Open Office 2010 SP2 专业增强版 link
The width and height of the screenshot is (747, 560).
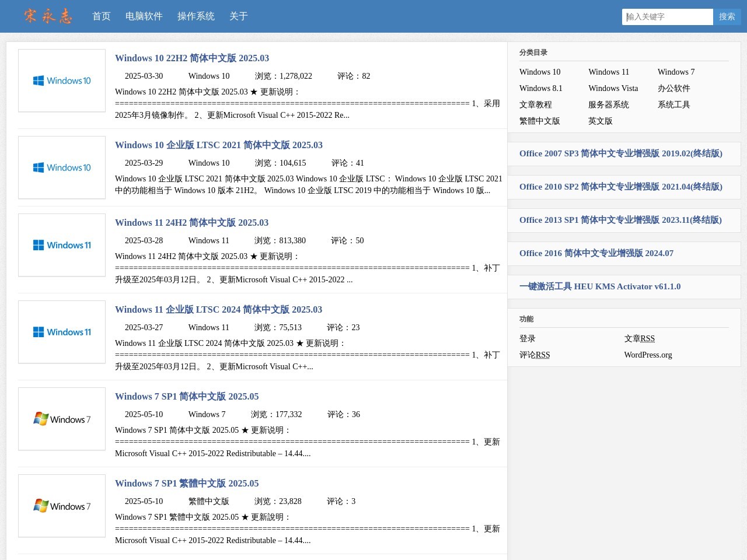tap(621, 187)
